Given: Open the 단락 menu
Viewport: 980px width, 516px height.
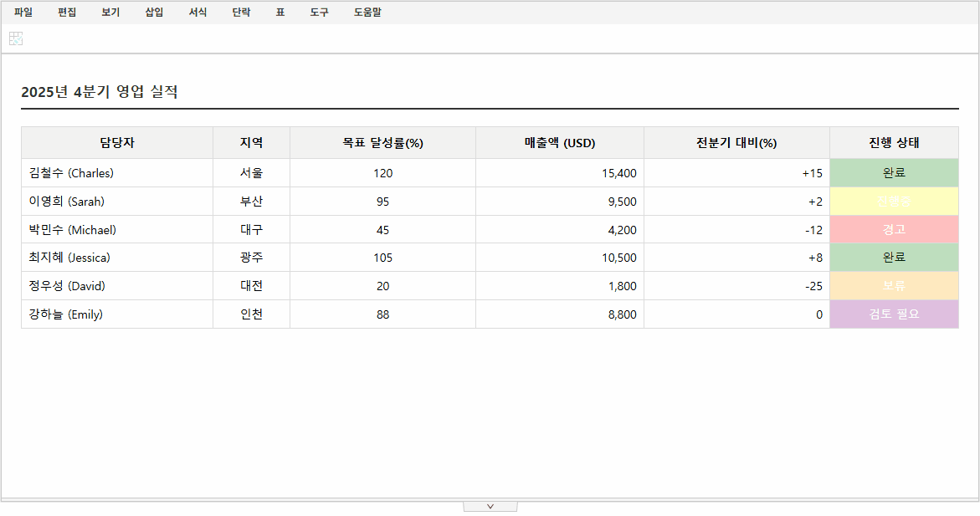Looking at the screenshot, I should (240, 12).
